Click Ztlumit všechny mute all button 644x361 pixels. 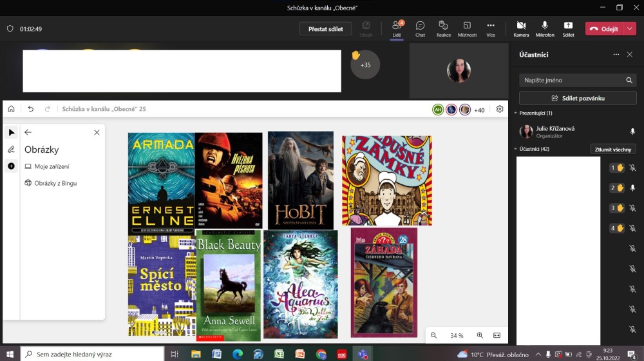613,150
